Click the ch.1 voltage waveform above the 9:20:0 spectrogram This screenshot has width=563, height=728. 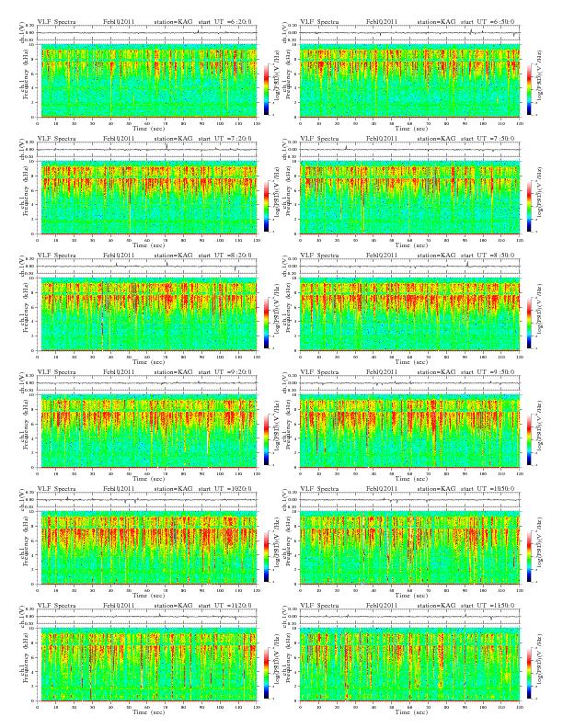click(147, 383)
